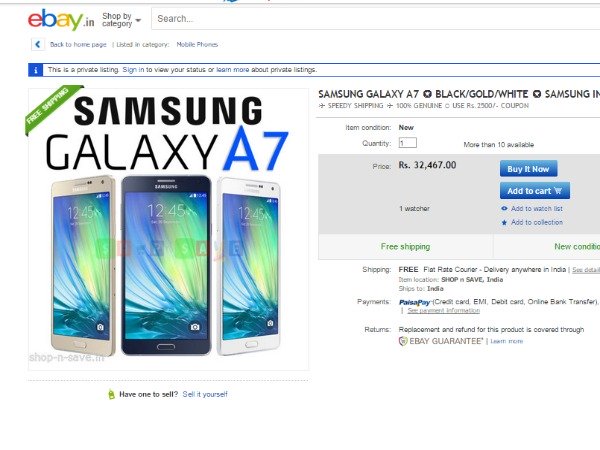Open the Mobile Phones category link
Viewport: 600px width, 450px height.
197,44
